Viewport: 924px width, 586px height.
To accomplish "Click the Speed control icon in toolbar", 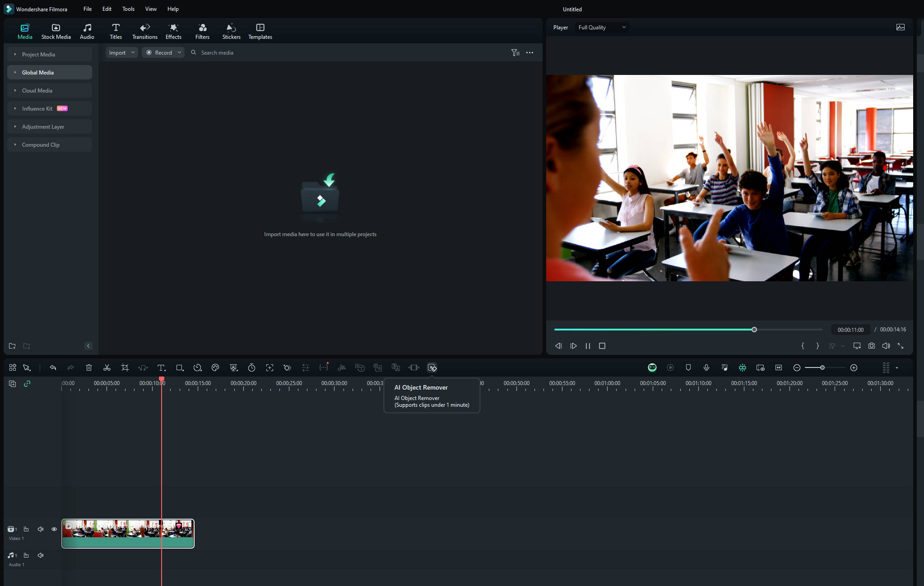I will click(198, 367).
